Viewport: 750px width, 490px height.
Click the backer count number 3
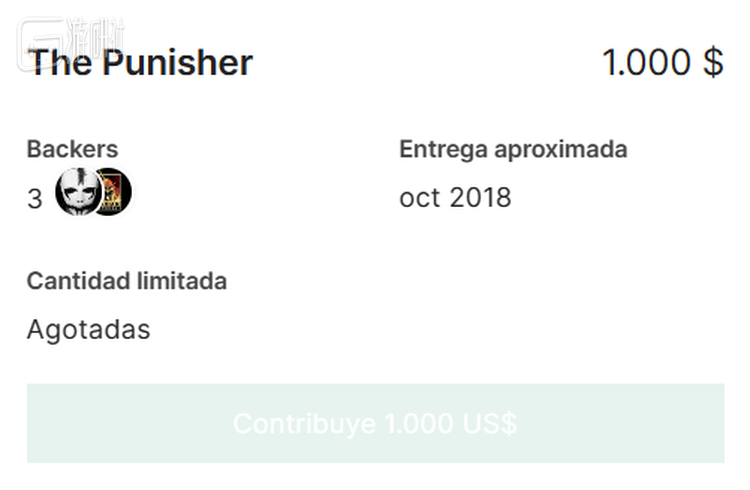pos(35,199)
